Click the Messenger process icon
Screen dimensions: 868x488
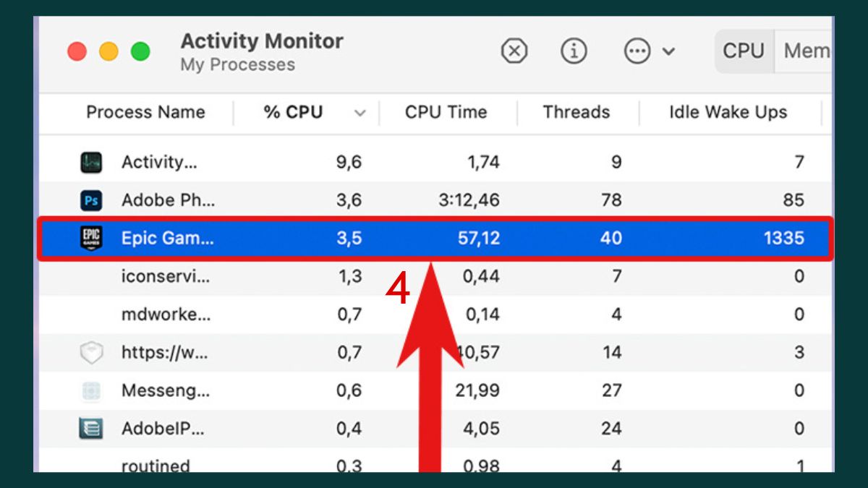click(91, 390)
